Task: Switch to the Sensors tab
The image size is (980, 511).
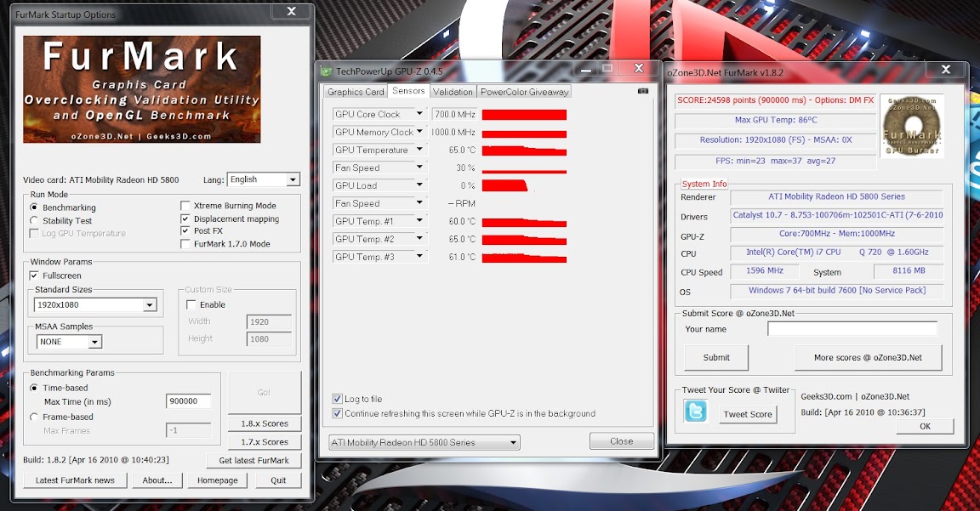Action: 408,91
